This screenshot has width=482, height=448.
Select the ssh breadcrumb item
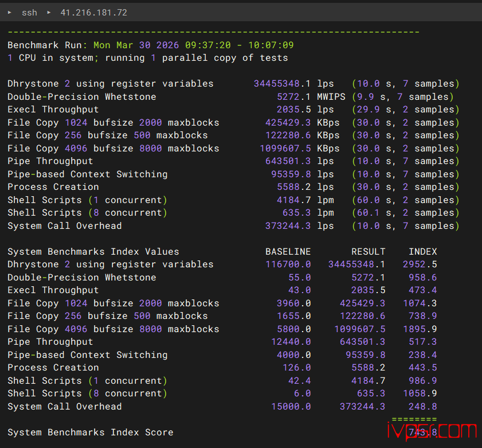tap(29, 12)
